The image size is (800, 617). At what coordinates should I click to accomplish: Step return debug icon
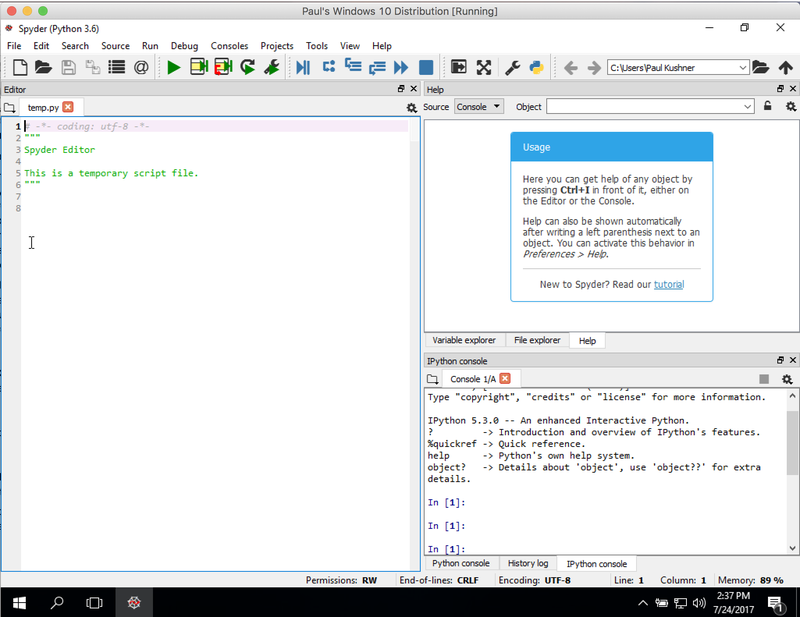click(377, 67)
